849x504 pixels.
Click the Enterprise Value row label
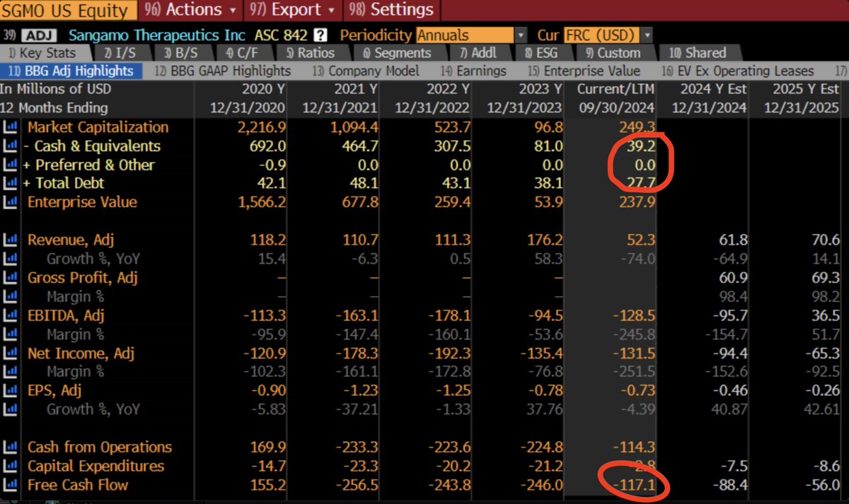82,202
